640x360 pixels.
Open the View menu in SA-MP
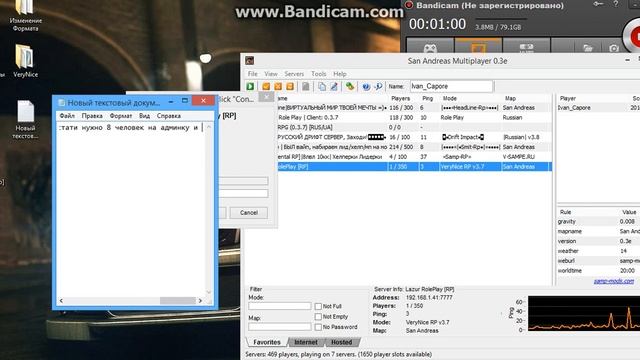(271, 74)
